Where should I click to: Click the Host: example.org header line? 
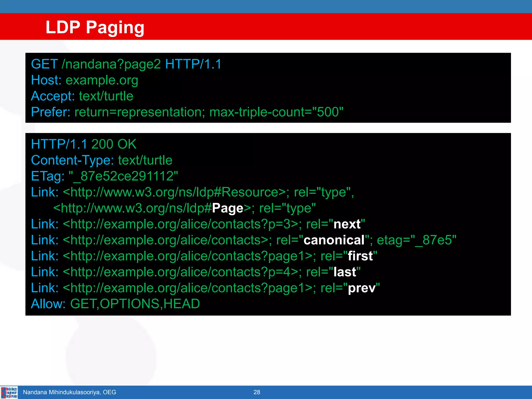point(84,80)
